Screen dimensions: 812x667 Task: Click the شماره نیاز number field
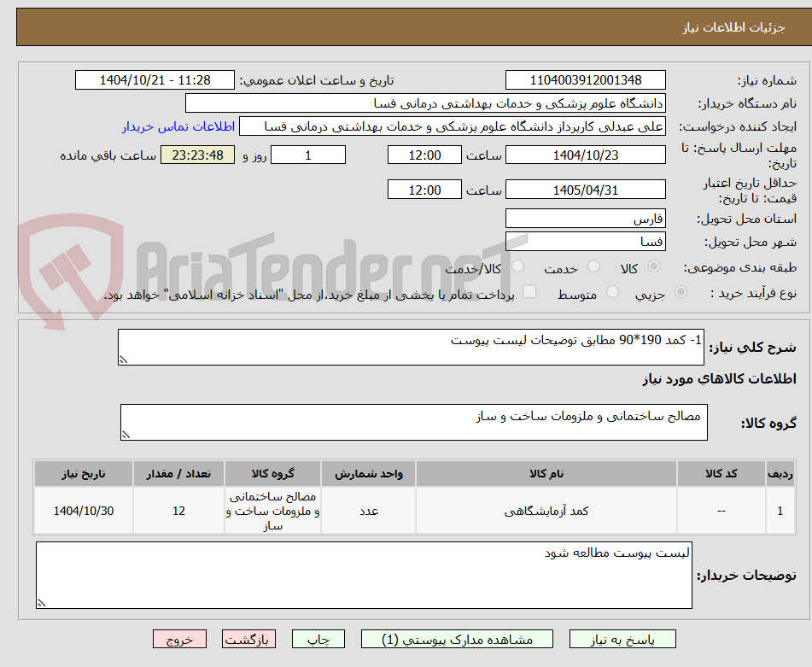pos(586,79)
